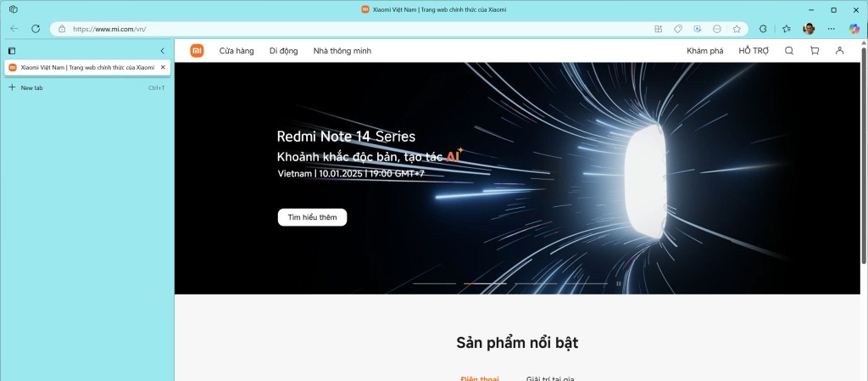
Task: Open the Workspaces icon in title bar
Action: [x=14, y=9]
